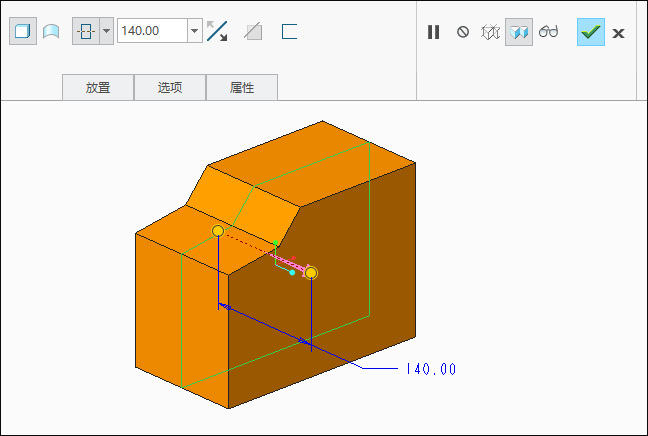Select the attached preview mode
This screenshot has width=648, height=436.
point(519,32)
